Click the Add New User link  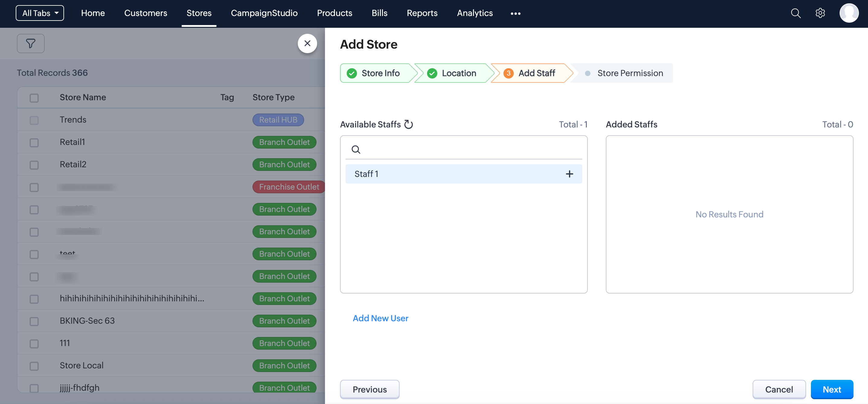[381, 318]
